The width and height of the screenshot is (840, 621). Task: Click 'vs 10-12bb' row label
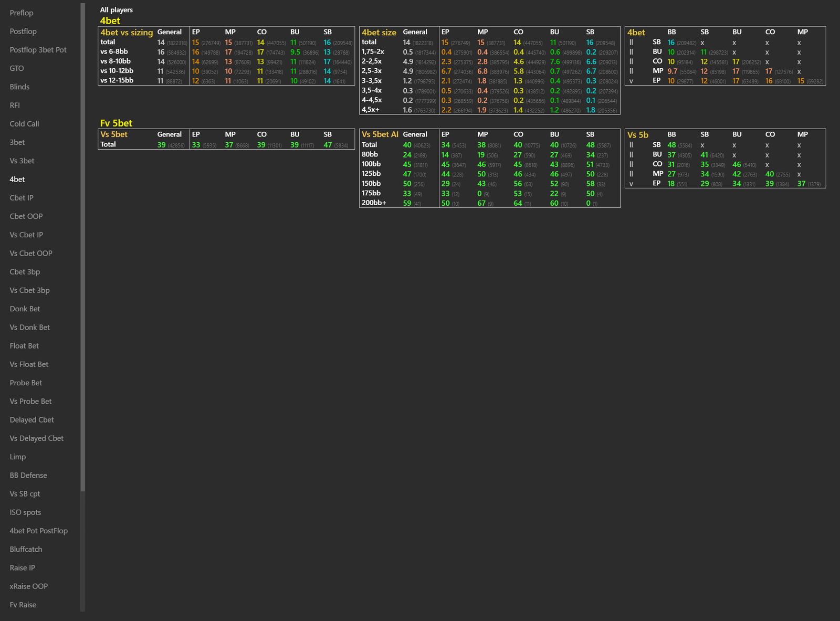117,71
